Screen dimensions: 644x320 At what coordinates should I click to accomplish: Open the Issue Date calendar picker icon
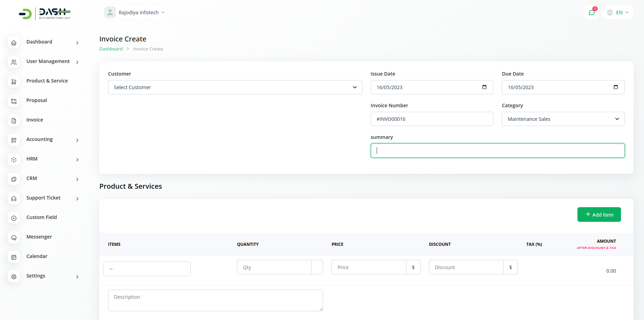[x=484, y=87]
